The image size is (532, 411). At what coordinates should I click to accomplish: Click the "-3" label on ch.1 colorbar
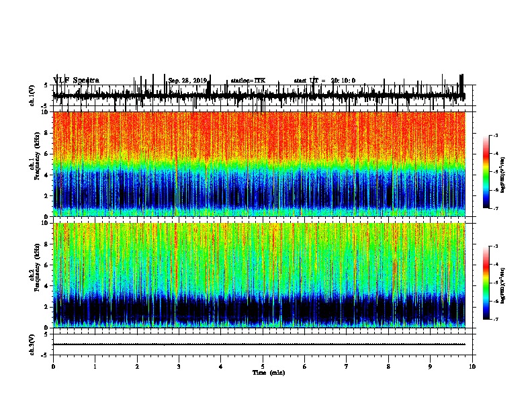click(495, 136)
